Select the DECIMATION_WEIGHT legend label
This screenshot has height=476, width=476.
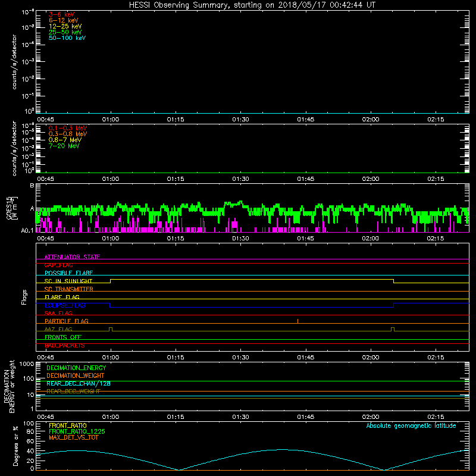tap(76, 375)
